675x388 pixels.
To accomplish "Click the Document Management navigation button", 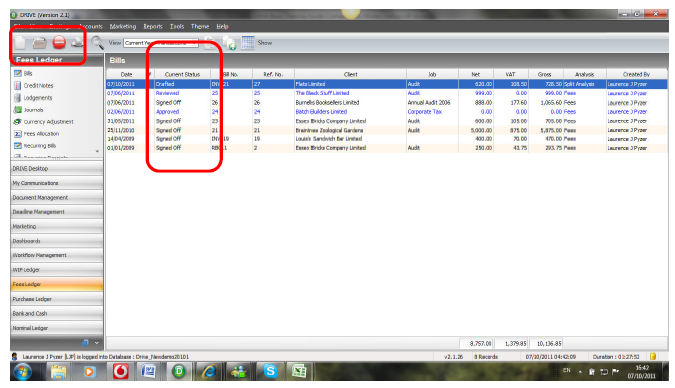I will pos(57,197).
